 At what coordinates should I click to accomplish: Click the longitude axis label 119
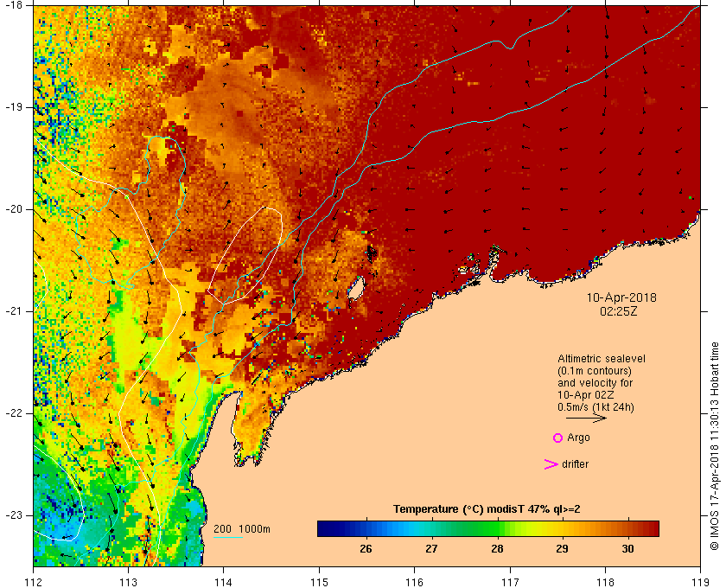pyautogui.click(x=700, y=582)
